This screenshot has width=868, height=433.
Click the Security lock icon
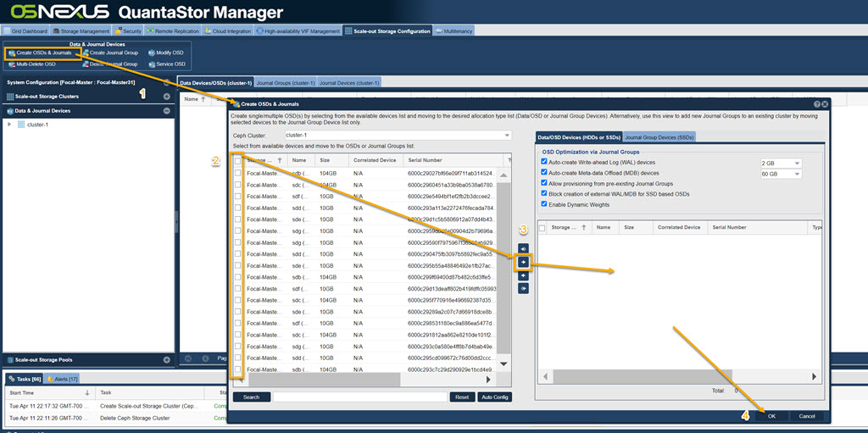click(x=119, y=31)
